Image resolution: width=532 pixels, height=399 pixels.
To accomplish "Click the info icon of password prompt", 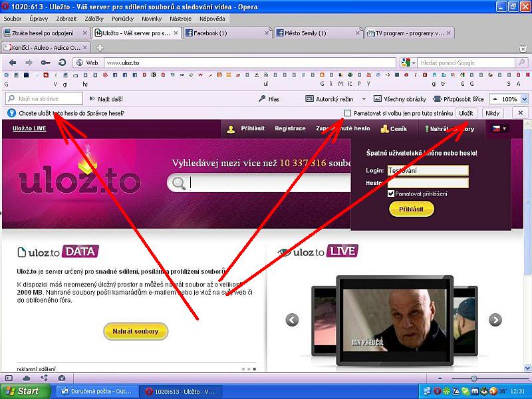I will 11,113.
